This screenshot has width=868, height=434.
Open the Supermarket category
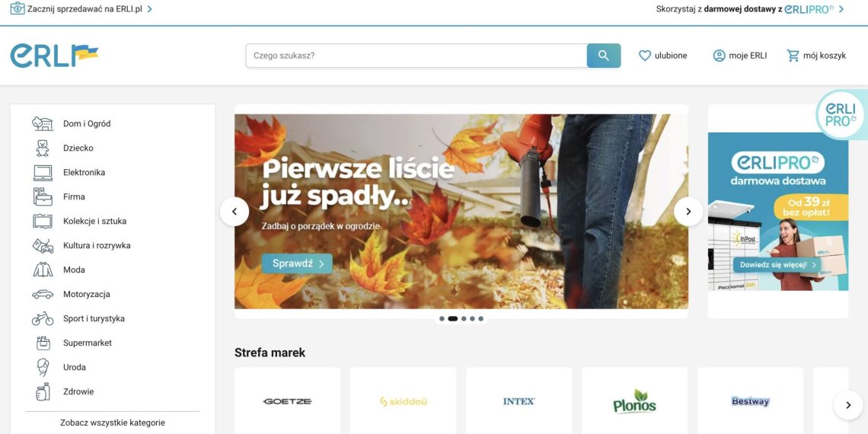[x=88, y=343]
